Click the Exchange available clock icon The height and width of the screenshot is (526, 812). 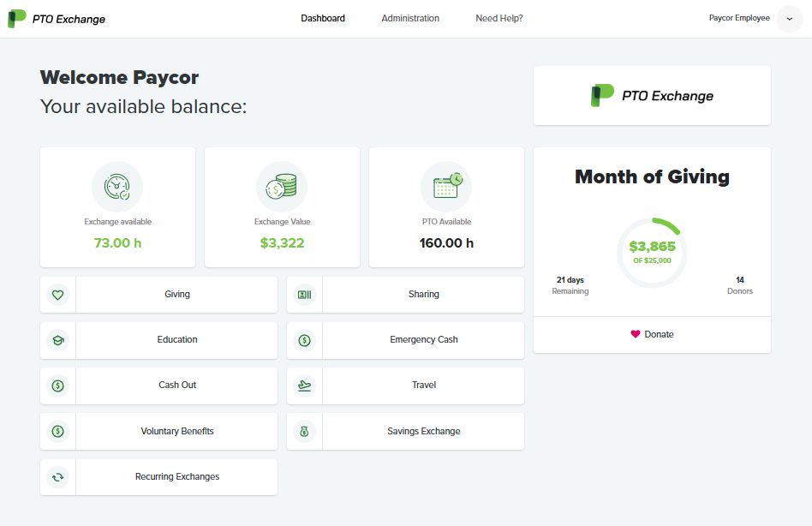(x=117, y=187)
